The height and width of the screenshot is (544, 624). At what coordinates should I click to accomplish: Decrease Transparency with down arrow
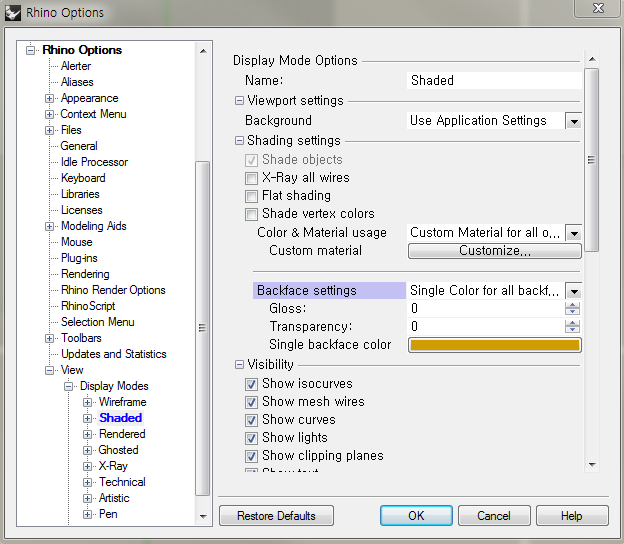coord(572,330)
